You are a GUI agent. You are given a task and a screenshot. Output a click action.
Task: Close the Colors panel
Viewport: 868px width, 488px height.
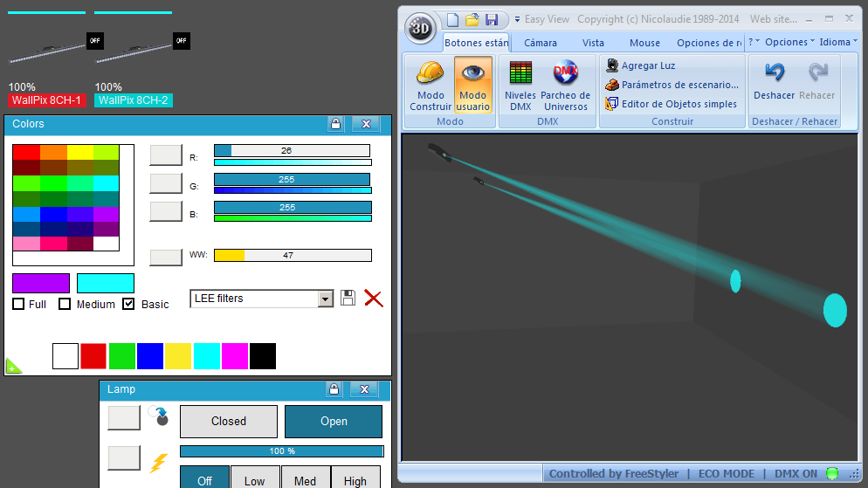366,124
